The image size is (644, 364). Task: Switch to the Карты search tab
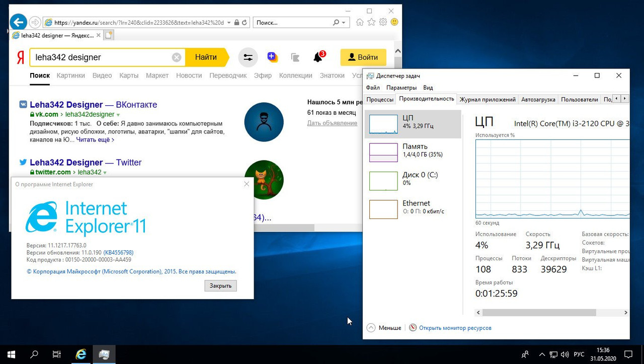tap(129, 76)
